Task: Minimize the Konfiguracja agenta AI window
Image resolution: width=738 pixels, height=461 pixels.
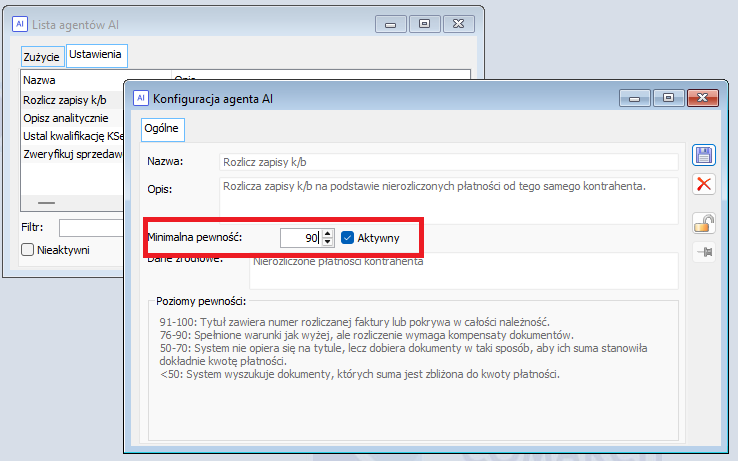Action: click(634, 98)
